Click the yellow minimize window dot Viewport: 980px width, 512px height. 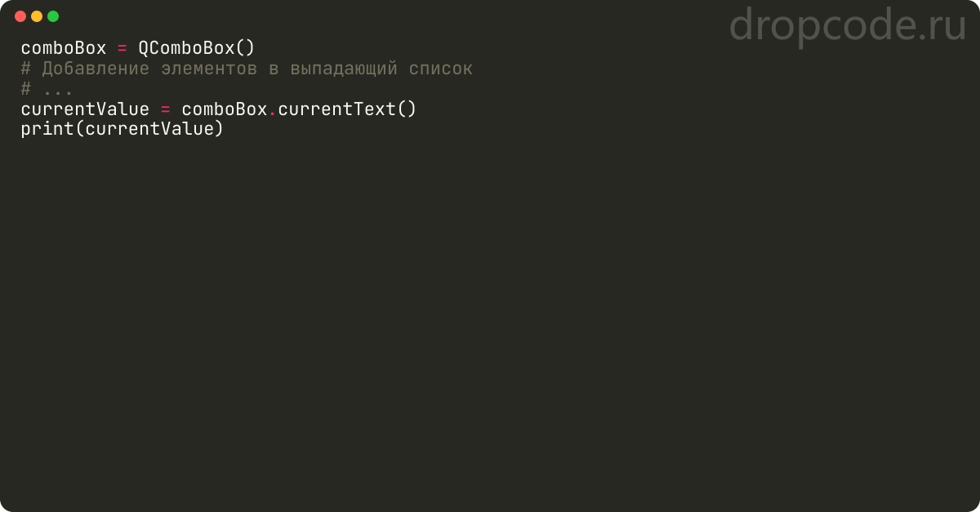tap(37, 16)
